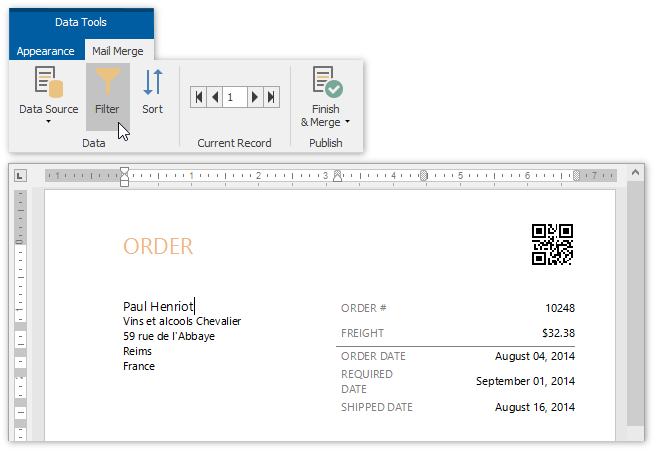This screenshot has width=657, height=453.
Task: Go to the next record
Action: pyautogui.click(x=255, y=97)
